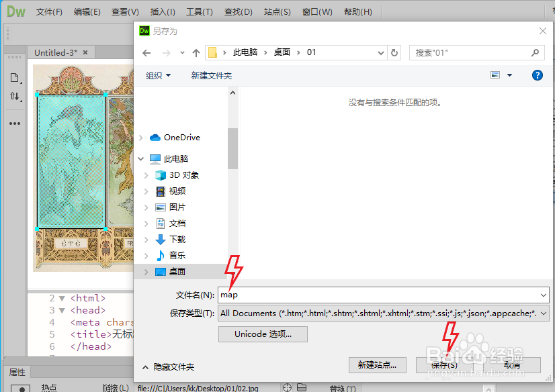Image resolution: width=555 pixels, height=392 pixels.
Task: Click path segment 此电脑 in address bar
Action: (245, 52)
